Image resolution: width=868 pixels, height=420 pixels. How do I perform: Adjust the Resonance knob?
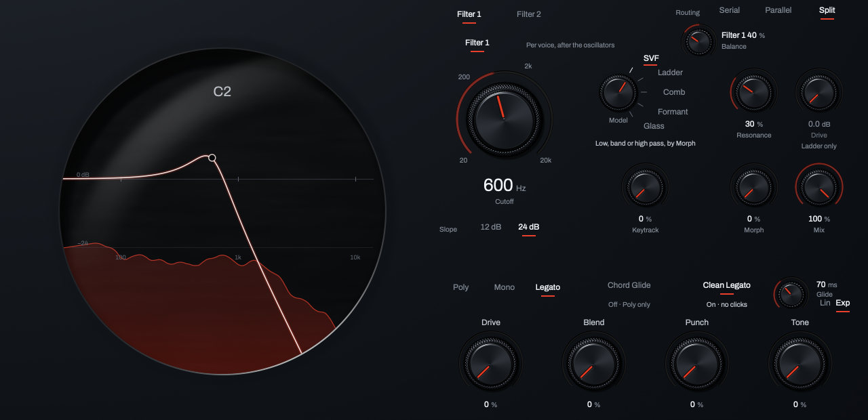(x=753, y=93)
